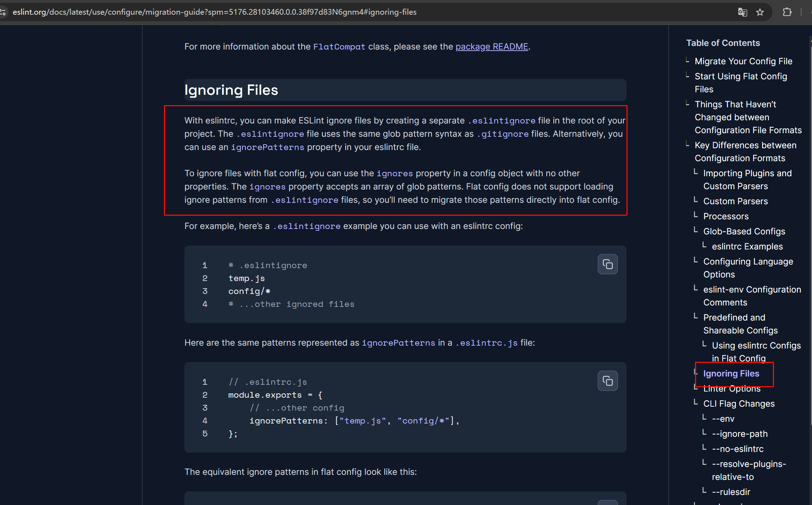812x505 pixels.
Task: Go to Glob-Based Configs entry
Action: 744,232
